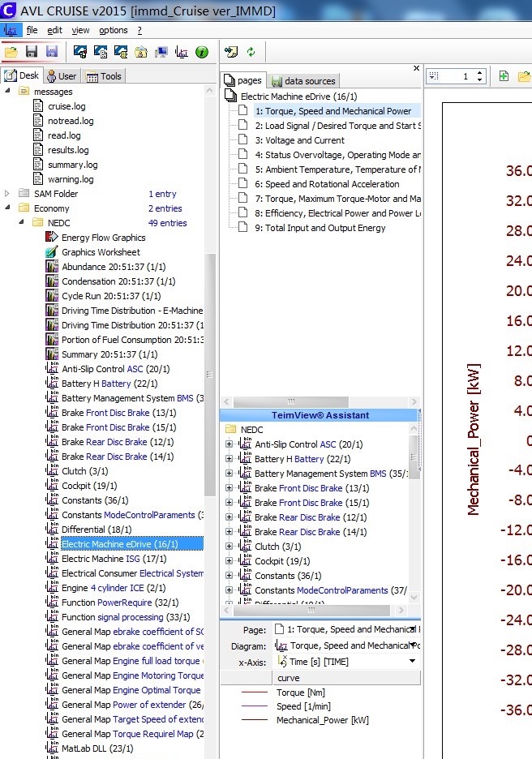Select Electric Machine ISG (17/1)
The width and height of the screenshot is (532, 759).
114,559
